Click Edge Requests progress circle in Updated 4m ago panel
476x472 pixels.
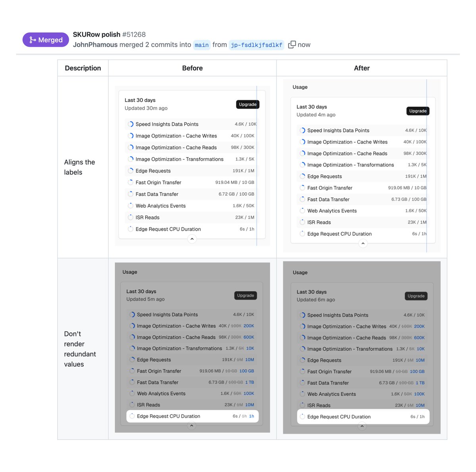point(302,176)
